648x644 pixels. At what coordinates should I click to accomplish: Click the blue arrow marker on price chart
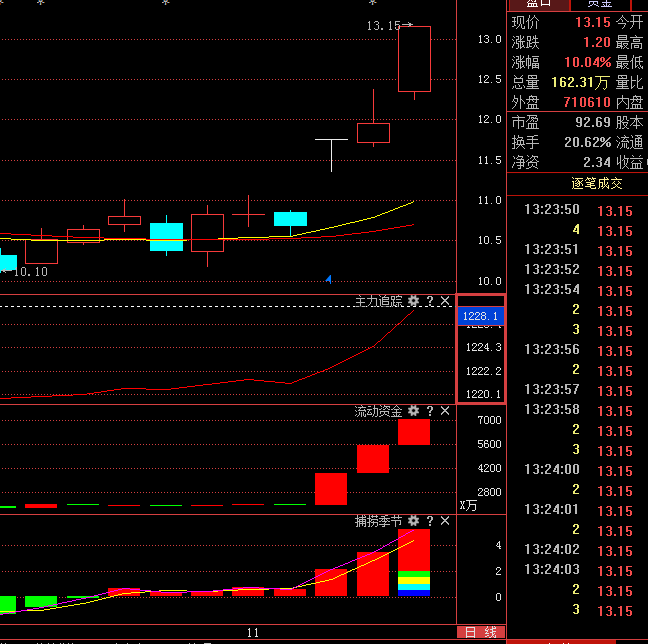[328, 279]
